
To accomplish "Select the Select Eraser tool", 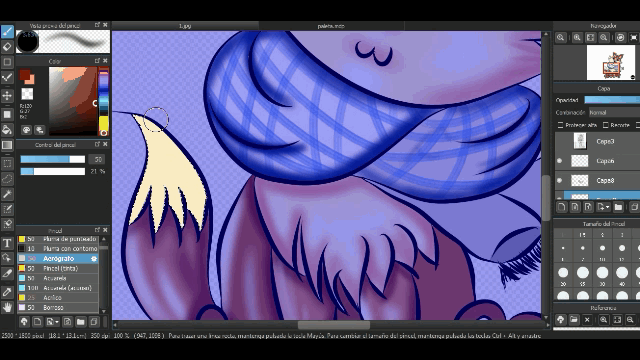I will [7, 224].
